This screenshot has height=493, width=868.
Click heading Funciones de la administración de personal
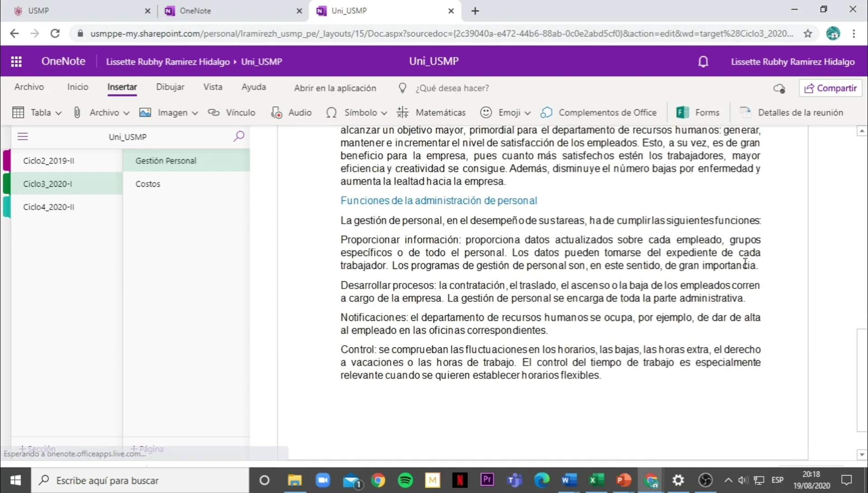[x=439, y=200]
